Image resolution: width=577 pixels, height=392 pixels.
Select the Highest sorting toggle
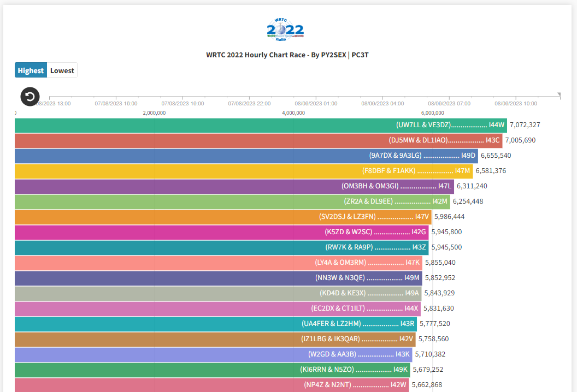pos(31,70)
